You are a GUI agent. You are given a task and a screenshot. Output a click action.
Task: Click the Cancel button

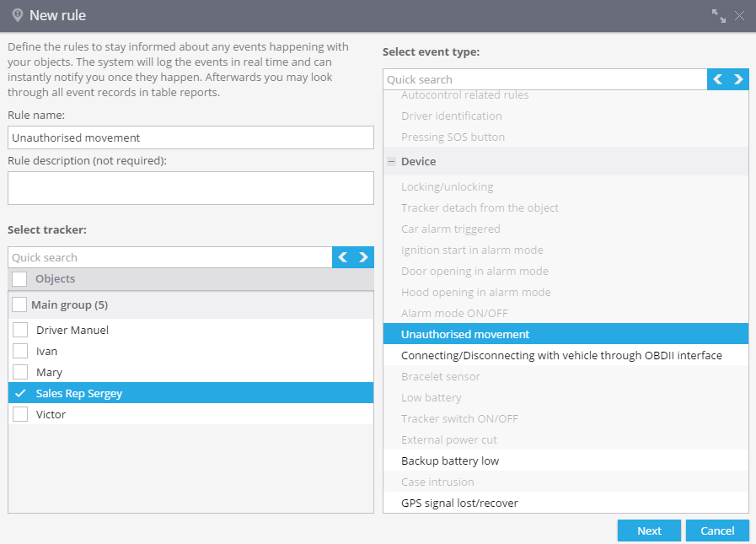717,531
